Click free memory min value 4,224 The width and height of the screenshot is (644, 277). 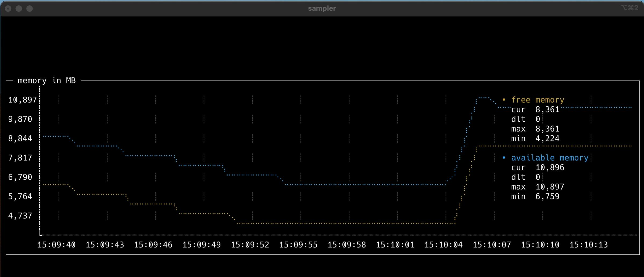(x=547, y=138)
